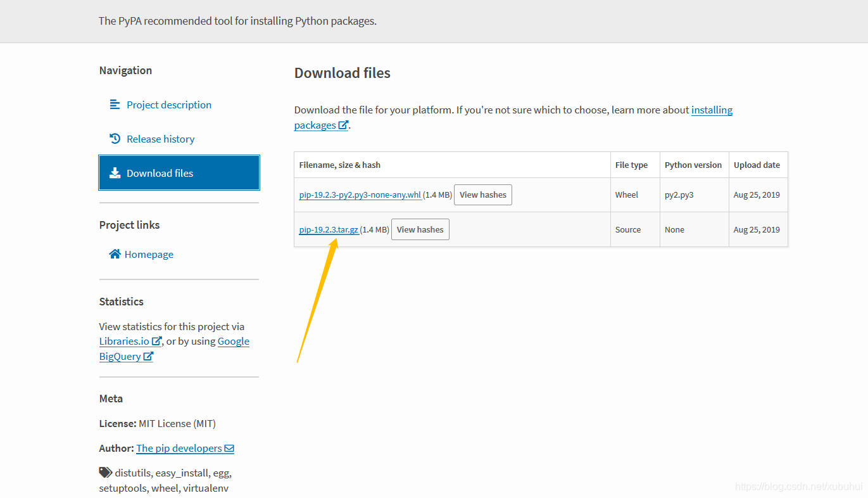Screen dimensions: 868x498
Task: Click the Homepage house icon
Action: pos(115,254)
